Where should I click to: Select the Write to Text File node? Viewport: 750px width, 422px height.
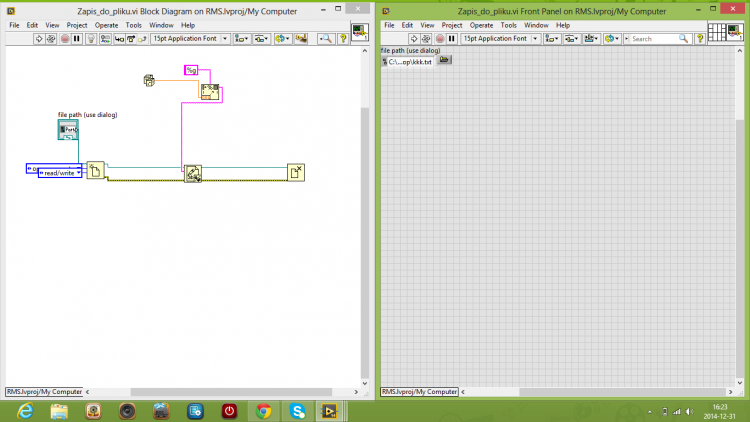click(193, 173)
